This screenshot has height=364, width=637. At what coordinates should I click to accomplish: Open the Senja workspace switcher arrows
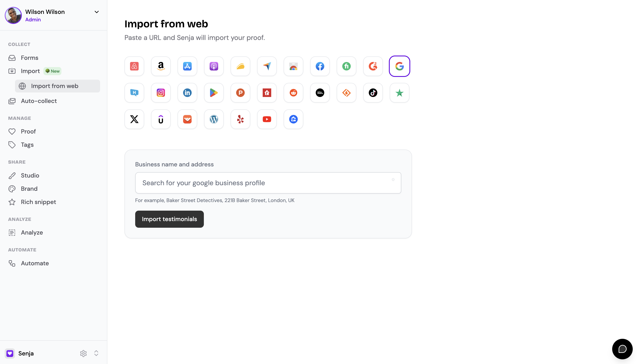click(x=96, y=353)
